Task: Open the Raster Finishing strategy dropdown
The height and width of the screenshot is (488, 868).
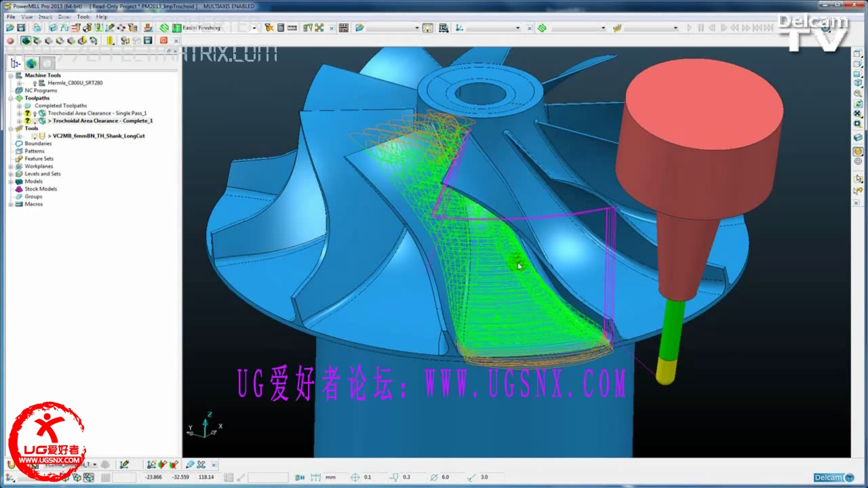Action: 254,28
